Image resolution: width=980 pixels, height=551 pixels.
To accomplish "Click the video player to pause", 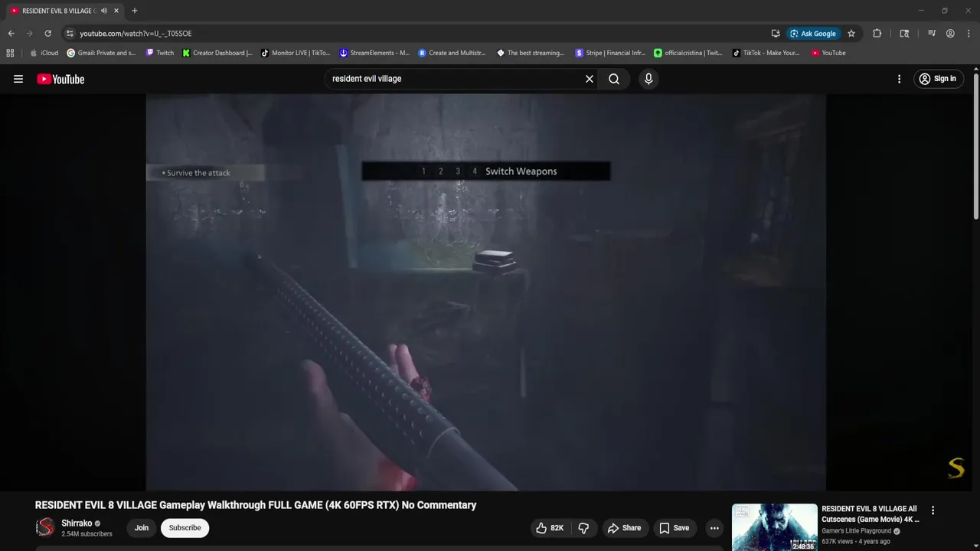I will [x=485, y=292].
